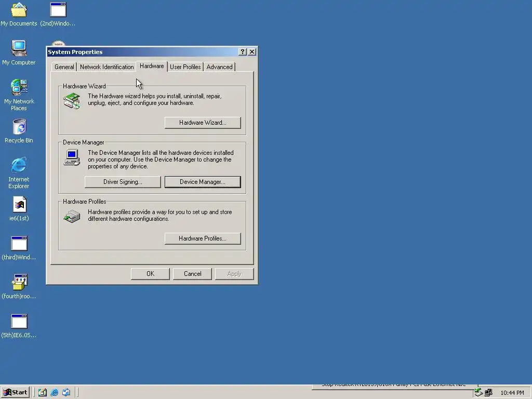Launch the Hardware Wizard... button

203,123
